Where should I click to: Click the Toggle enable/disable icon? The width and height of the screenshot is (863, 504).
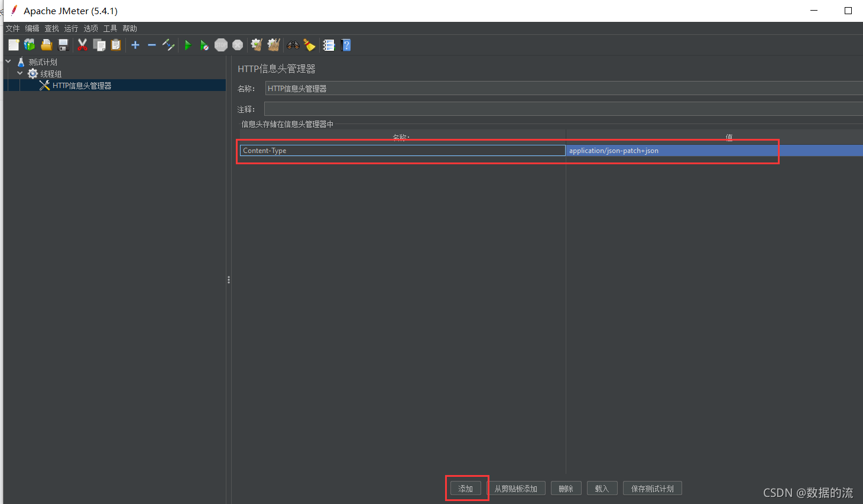click(x=168, y=45)
